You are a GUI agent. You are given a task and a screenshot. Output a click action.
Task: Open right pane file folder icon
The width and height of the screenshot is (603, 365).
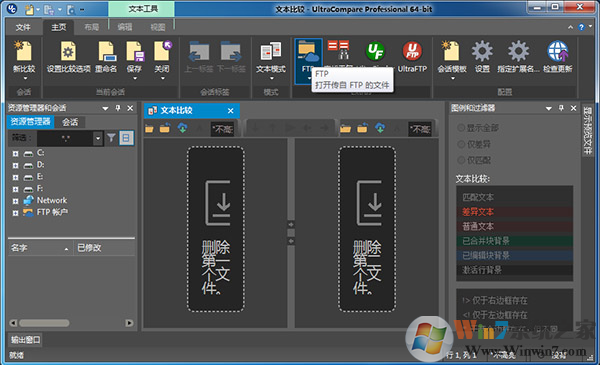click(x=345, y=128)
